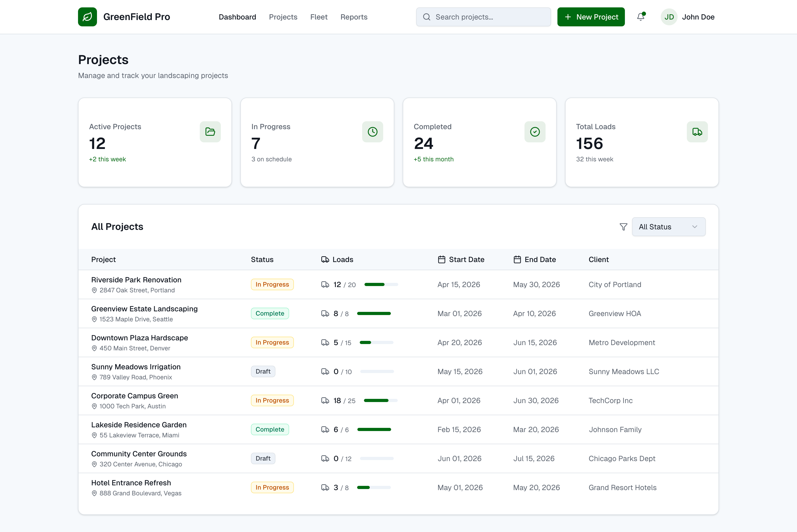
Task: Click the truck icon in Lakeside Residence row
Action: point(325,429)
